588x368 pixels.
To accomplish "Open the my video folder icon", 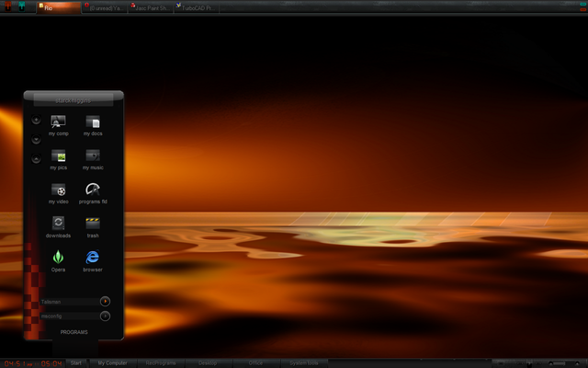I will (x=58, y=190).
